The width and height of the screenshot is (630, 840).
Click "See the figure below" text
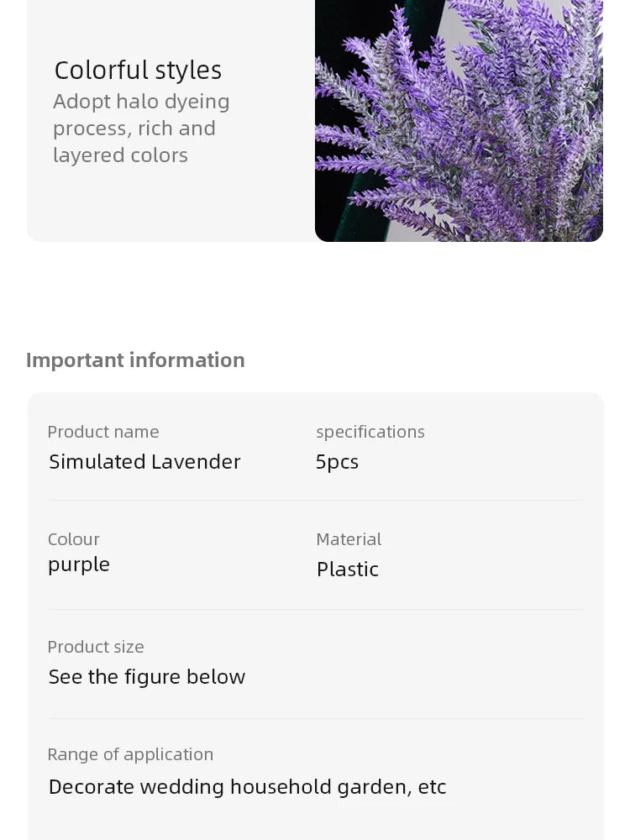pos(146,677)
